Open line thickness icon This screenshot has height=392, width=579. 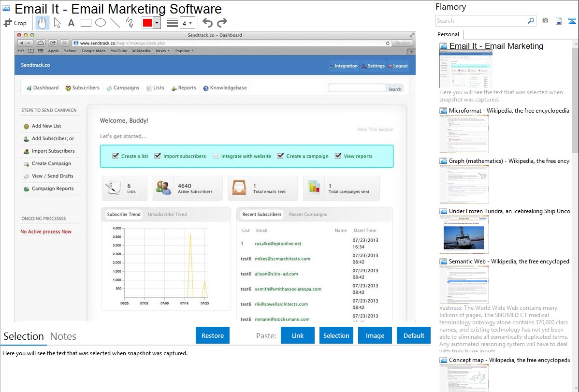(173, 23)
